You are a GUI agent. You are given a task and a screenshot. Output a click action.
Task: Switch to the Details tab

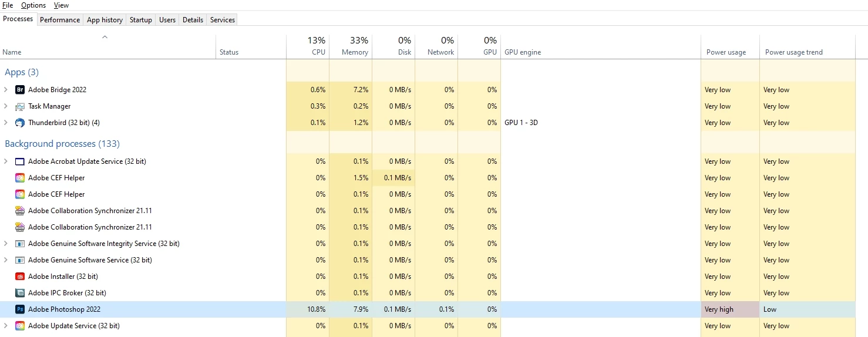tap(193, 20)
